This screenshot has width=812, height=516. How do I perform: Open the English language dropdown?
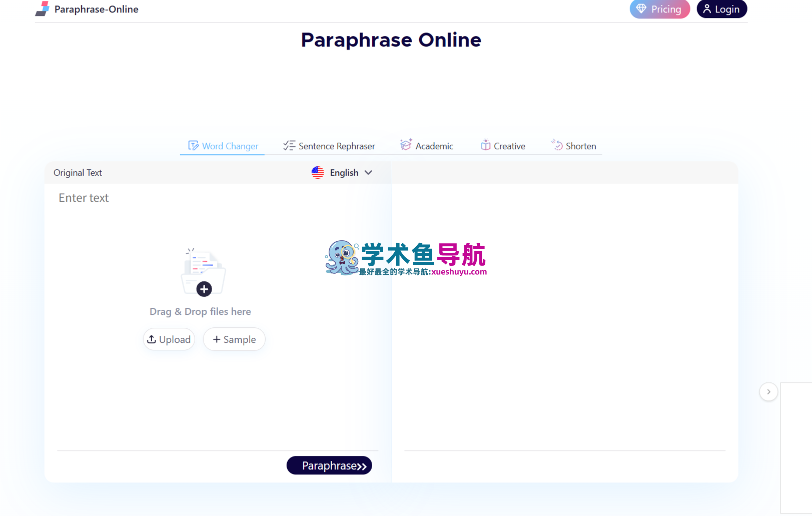pyautogui.click(x=342, y=173)
